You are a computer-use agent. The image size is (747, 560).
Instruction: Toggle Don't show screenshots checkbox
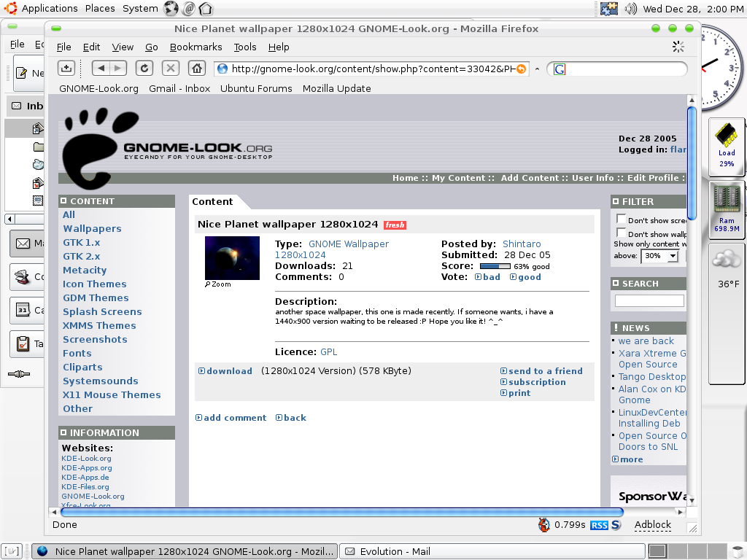click(621, 219)
